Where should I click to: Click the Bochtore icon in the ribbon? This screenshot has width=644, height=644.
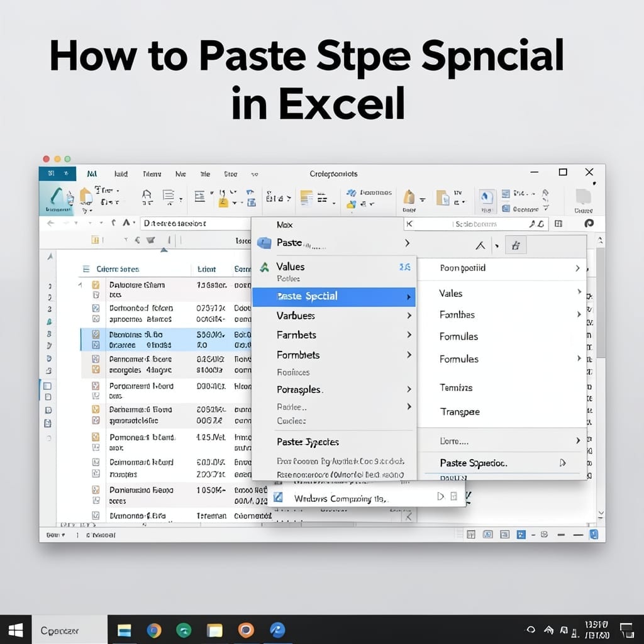click(506, 209)
